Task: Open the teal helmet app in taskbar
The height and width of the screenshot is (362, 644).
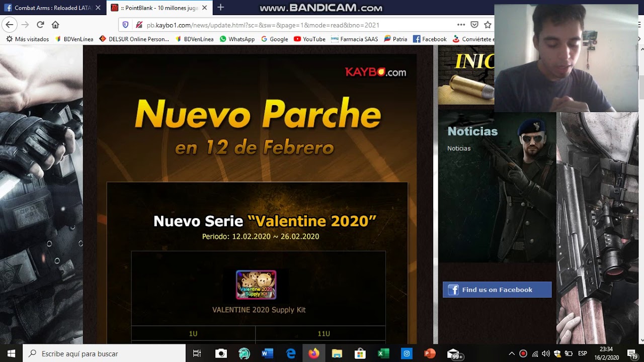Action: point(244,353)
